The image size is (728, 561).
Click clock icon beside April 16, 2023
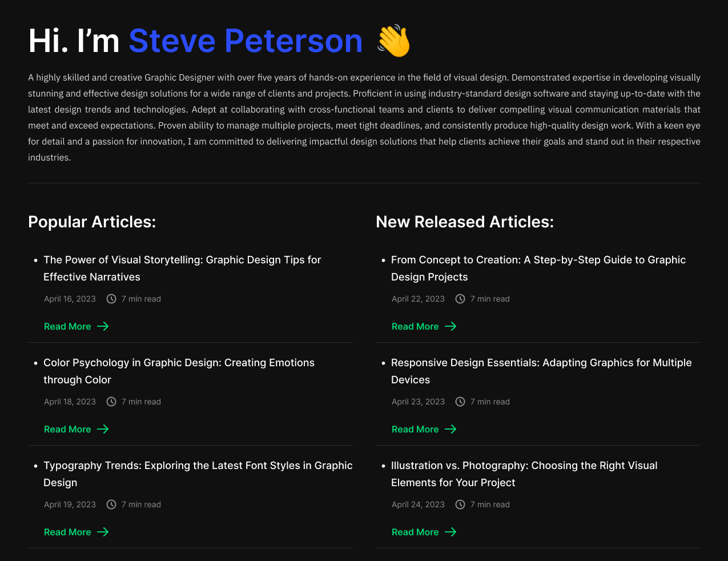[x=111, y=299]
